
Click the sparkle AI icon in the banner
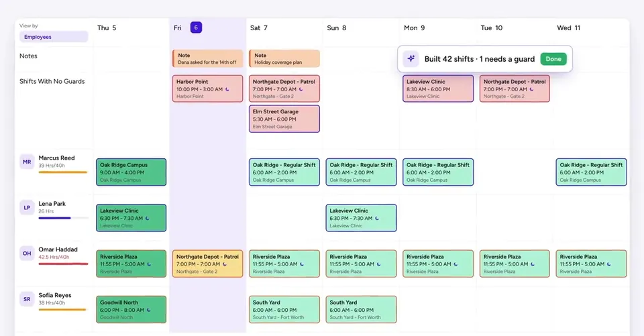coord(411,59)
